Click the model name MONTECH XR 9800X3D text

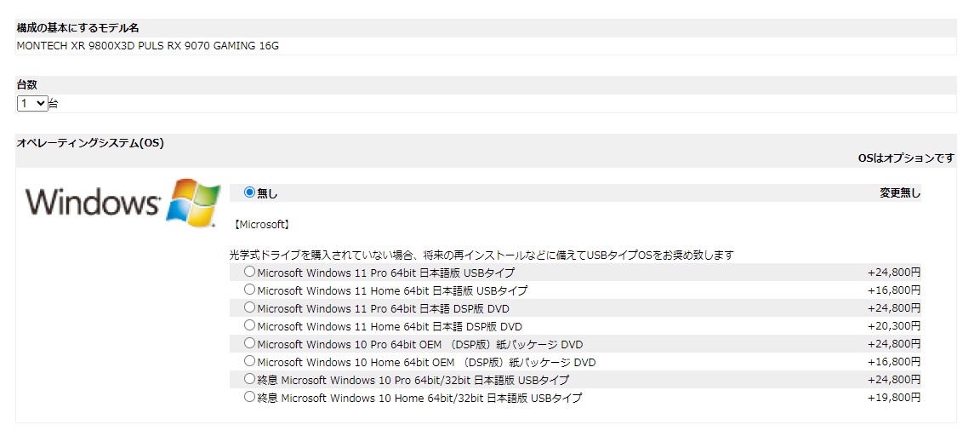click(x=147, y=46)
